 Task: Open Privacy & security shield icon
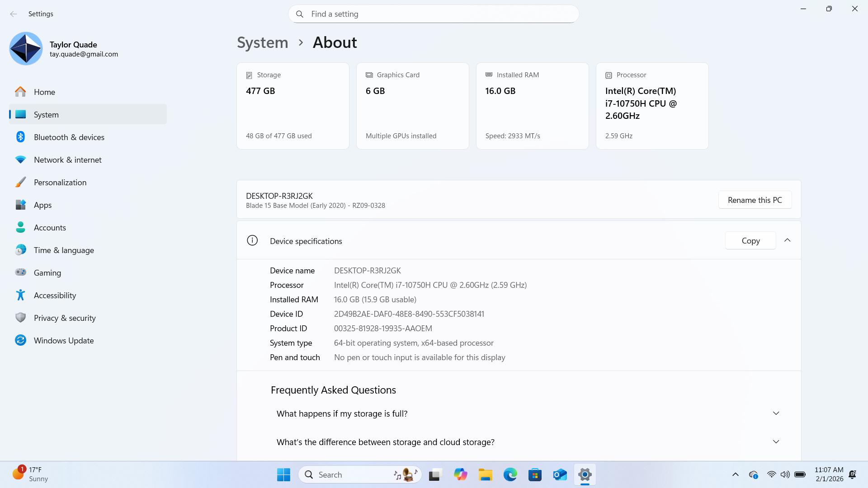[x=20, y=318]
